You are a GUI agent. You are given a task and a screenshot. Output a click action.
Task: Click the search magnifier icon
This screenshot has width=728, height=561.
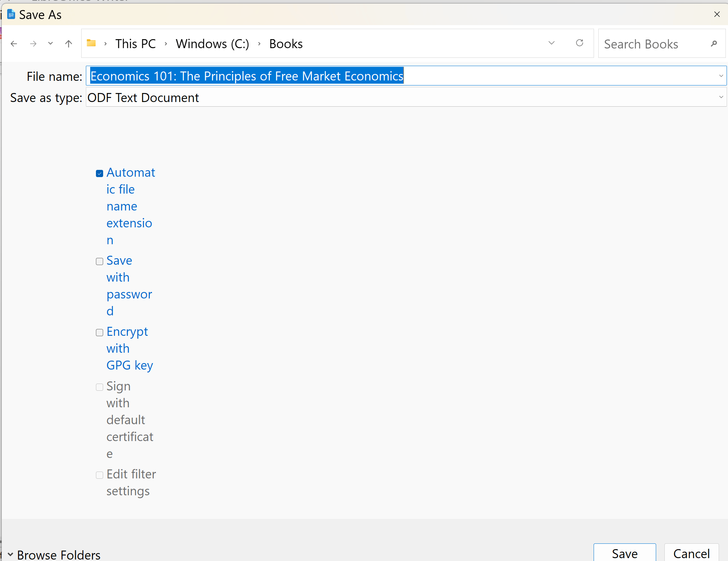click(x=714, y=44)
